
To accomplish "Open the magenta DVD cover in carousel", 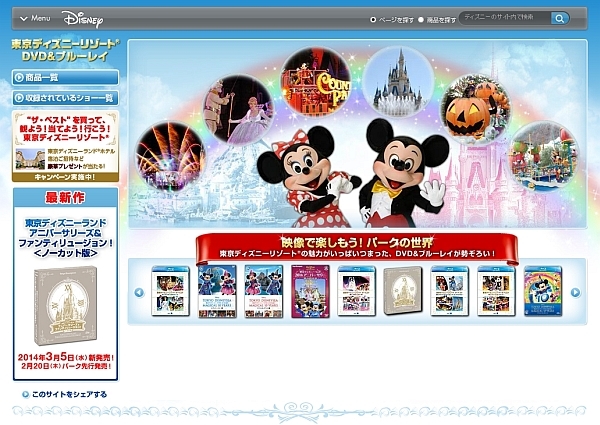I will (310, 291).
